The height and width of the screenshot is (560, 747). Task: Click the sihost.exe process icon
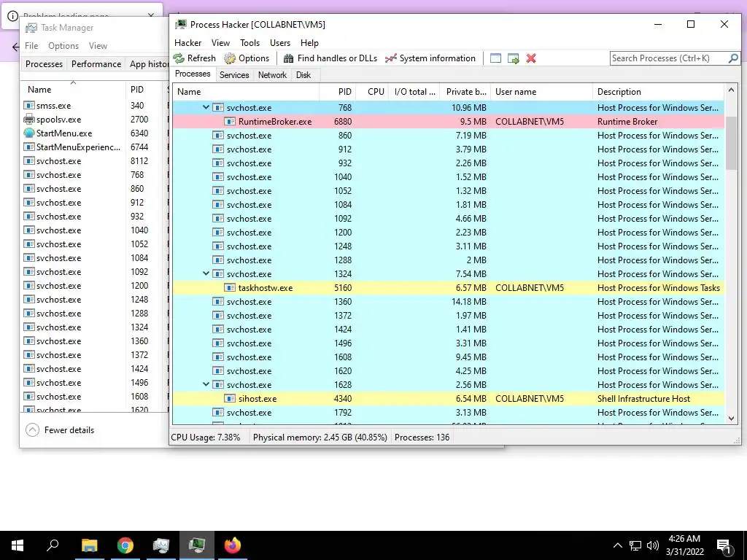230,399
